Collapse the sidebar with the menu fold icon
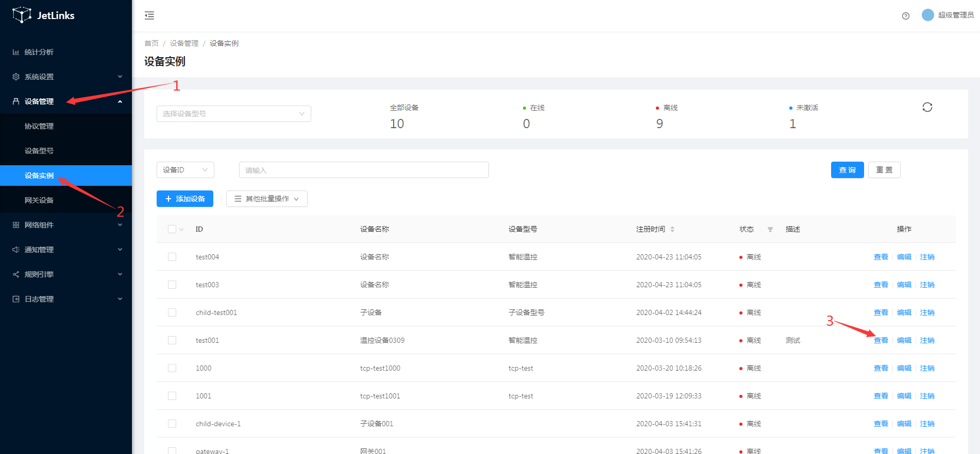980x454 pixels. coord(149,15)
